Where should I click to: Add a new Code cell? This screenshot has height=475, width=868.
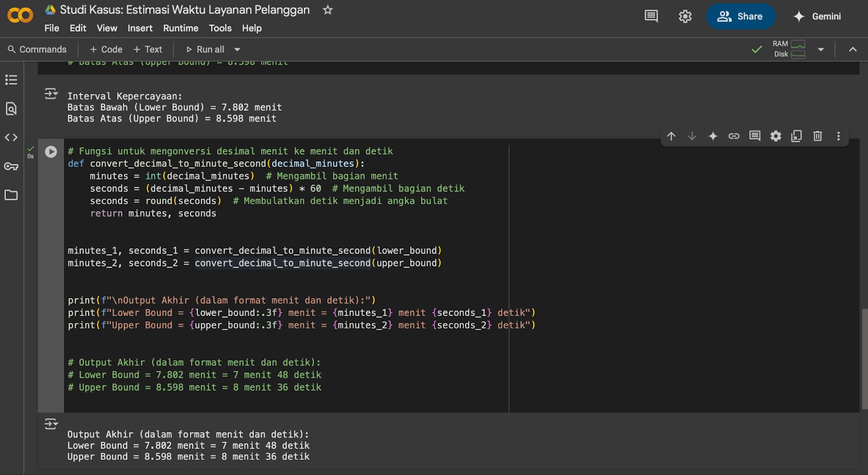point(106,49)
